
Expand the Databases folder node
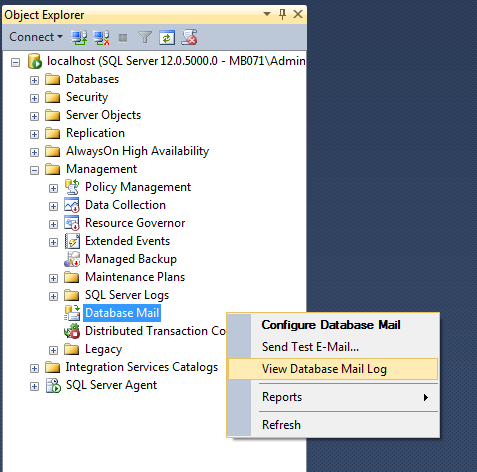pos(34,80)
